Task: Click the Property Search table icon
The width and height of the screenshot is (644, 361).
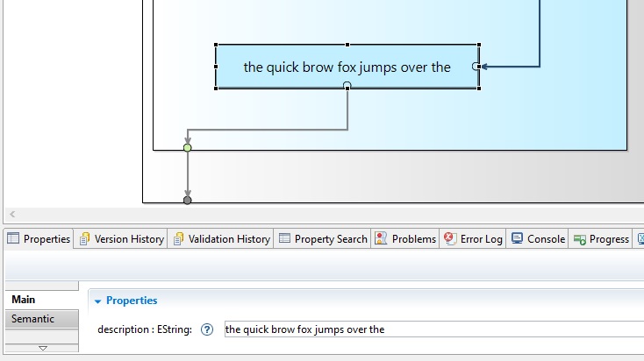Action: 284,238
